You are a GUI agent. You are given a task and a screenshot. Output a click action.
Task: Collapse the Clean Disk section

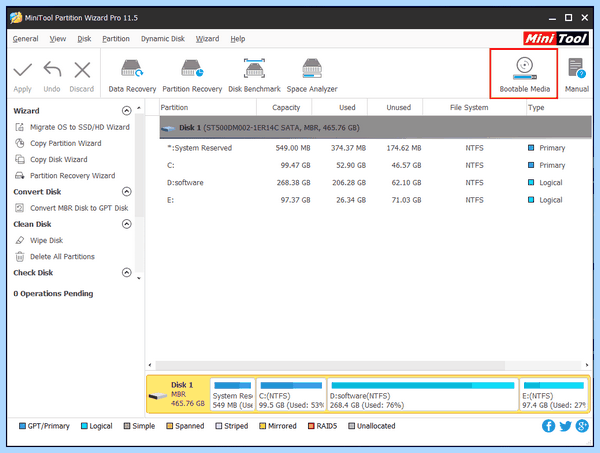(x=126, y=224)
